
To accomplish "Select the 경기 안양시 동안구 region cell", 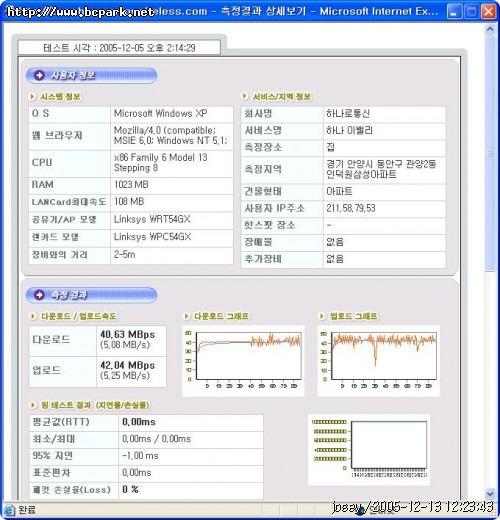I will click(384, 170).
